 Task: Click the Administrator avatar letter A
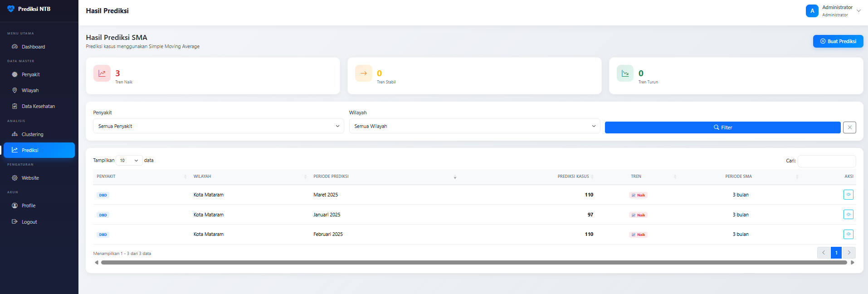[812, 11]
